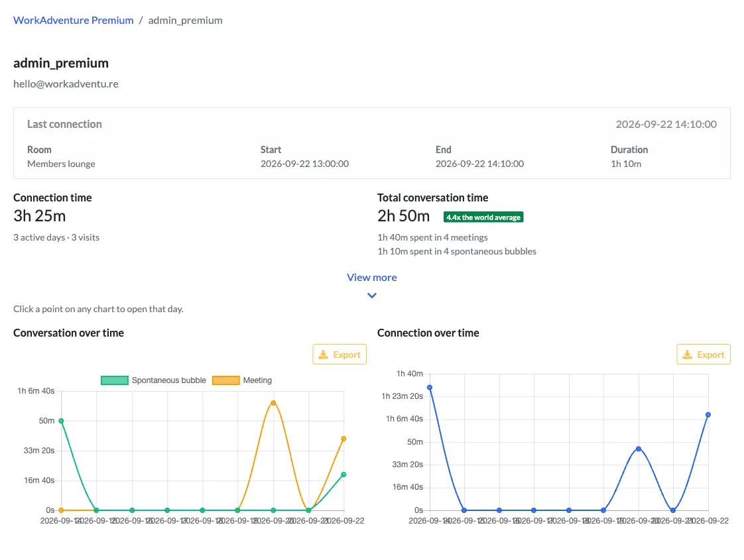
Task: Click the Connection over time heading
Action: coord(428,333)
